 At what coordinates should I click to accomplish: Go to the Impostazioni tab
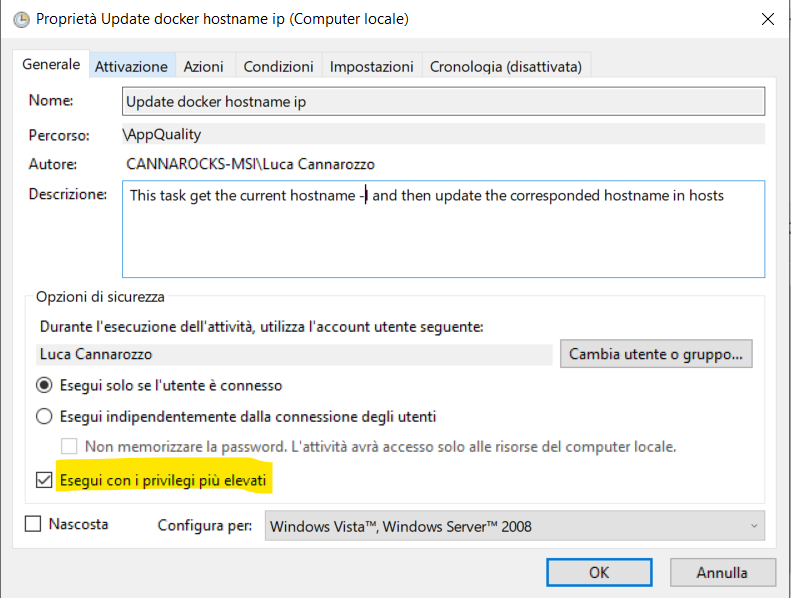coord(371,66)
